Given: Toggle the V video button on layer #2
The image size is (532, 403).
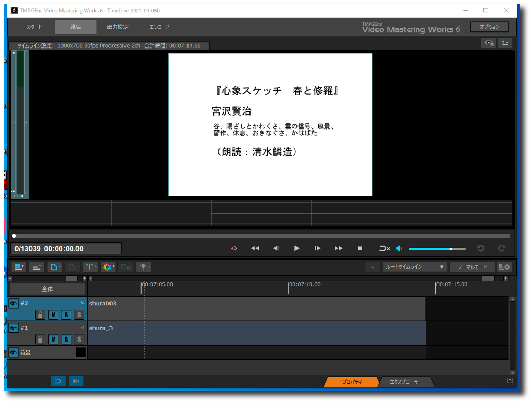Looking at the screenshot, I should point(53,315).
